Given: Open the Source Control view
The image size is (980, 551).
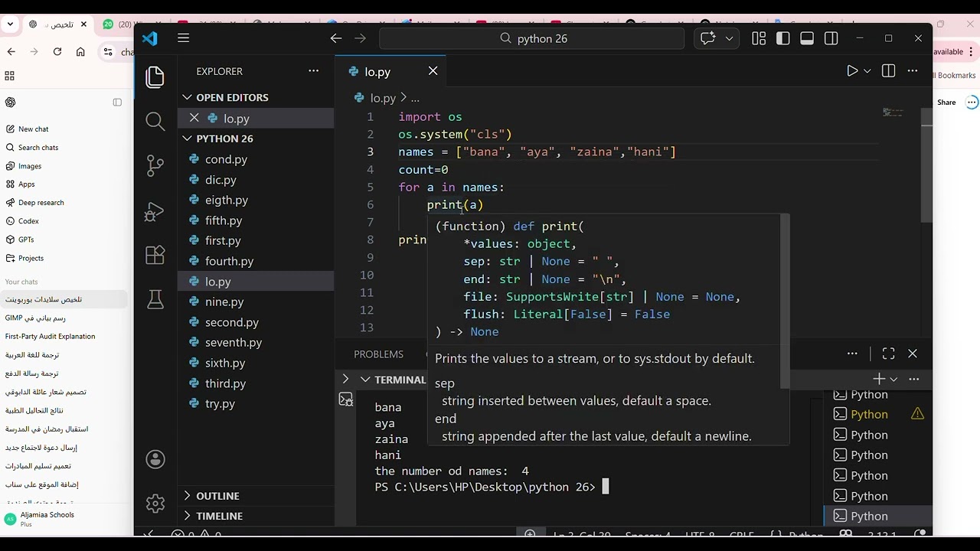Looking at the screenshot, I should [x=155, y=165].
